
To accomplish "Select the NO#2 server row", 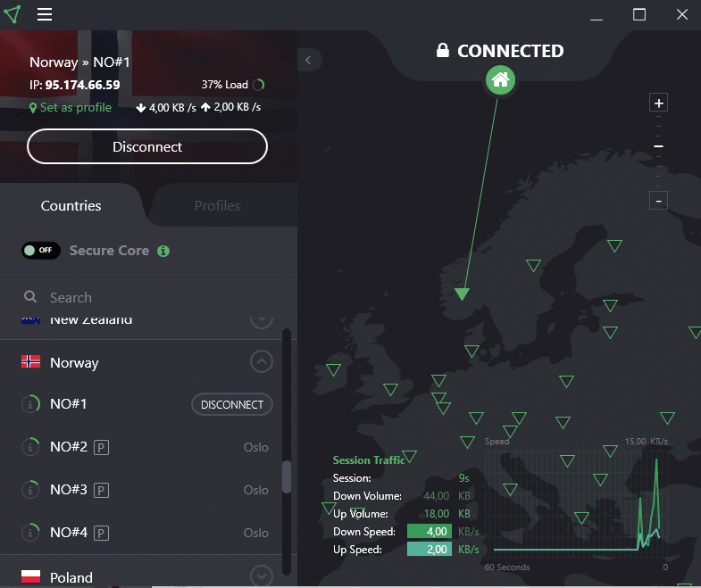I will [141, 447].
